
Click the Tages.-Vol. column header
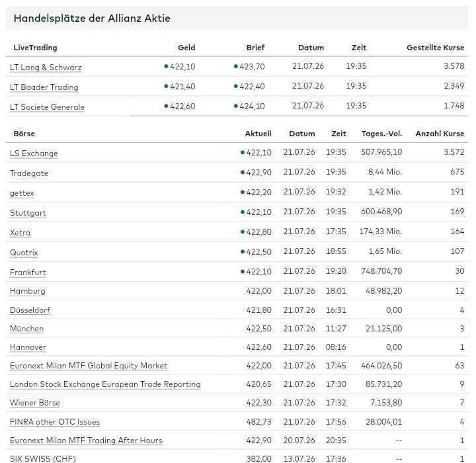point(382,134)
